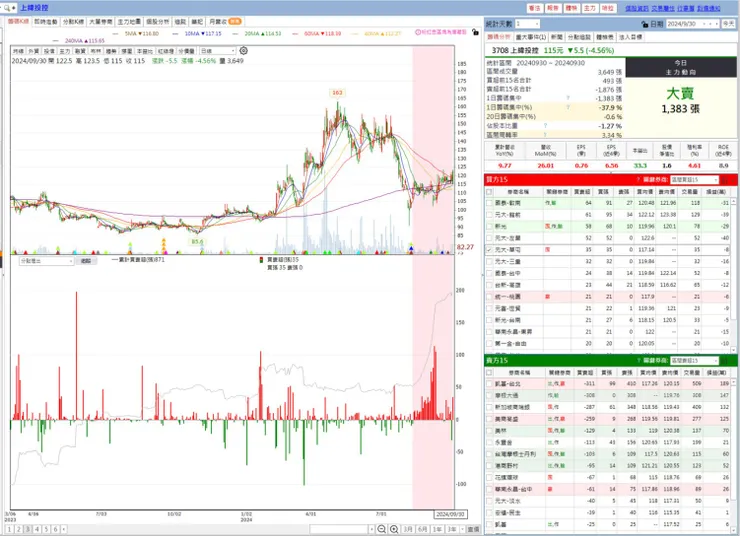Open the 個股分析 tab

click(157, 22)
